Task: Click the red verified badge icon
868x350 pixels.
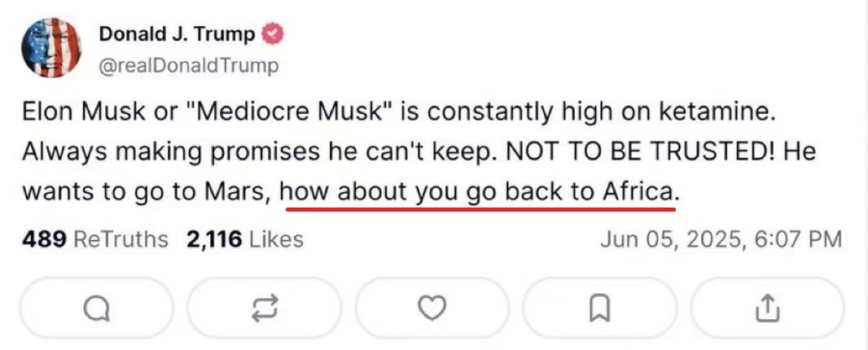Action: click(273, 35)
